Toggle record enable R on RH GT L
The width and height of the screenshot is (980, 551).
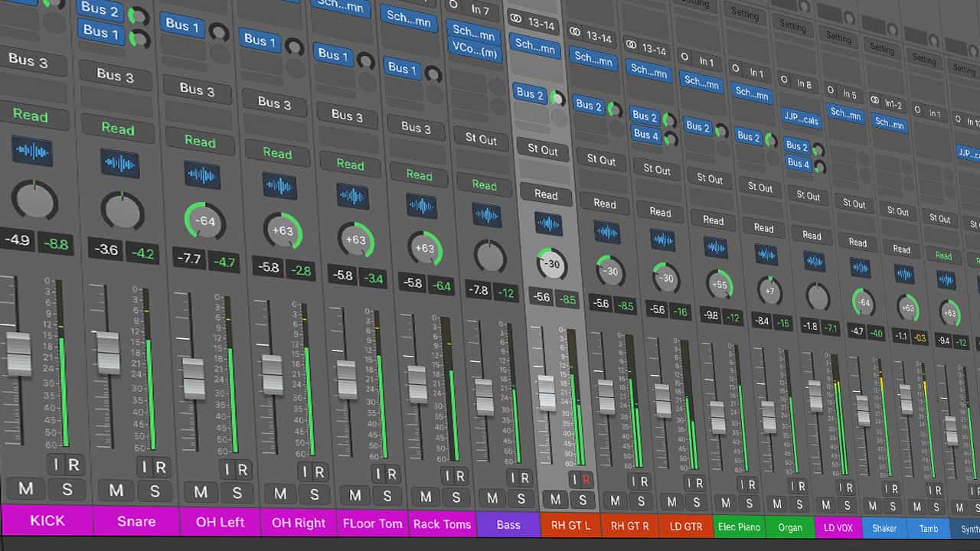585,480
